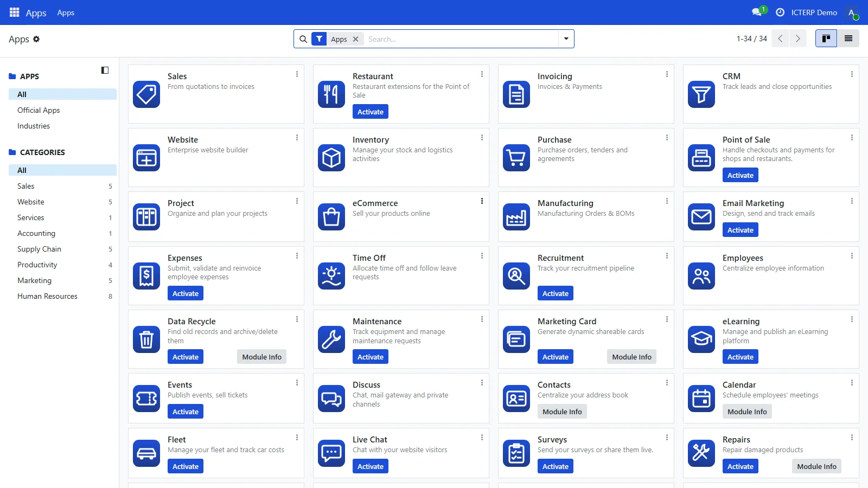868x488 pixels.
Task: Open the conversations chat icon in the top bar
Action: (757, 12)
